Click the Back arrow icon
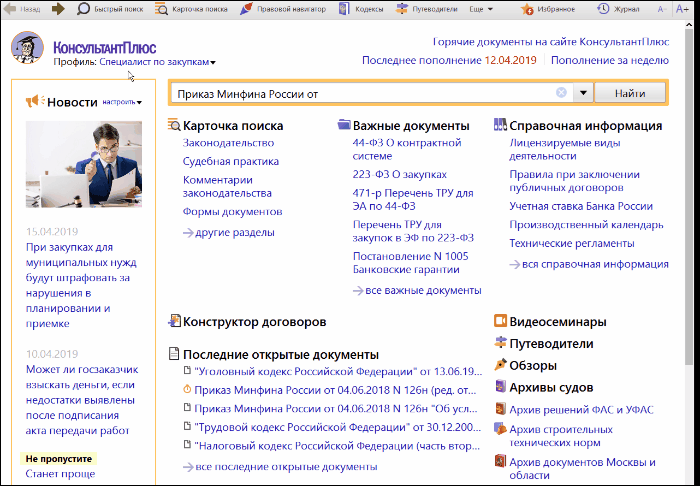 [9, 8]
